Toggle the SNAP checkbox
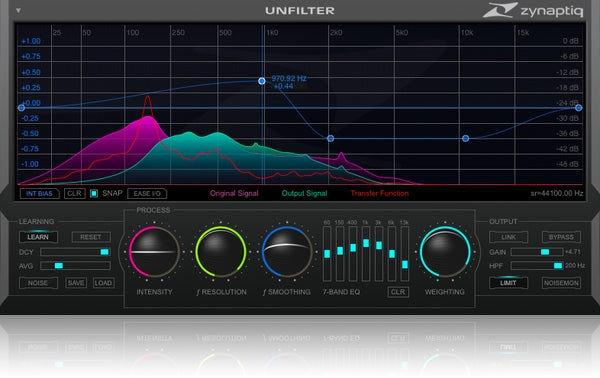The image size is (600, 378). tap(94, 194)
